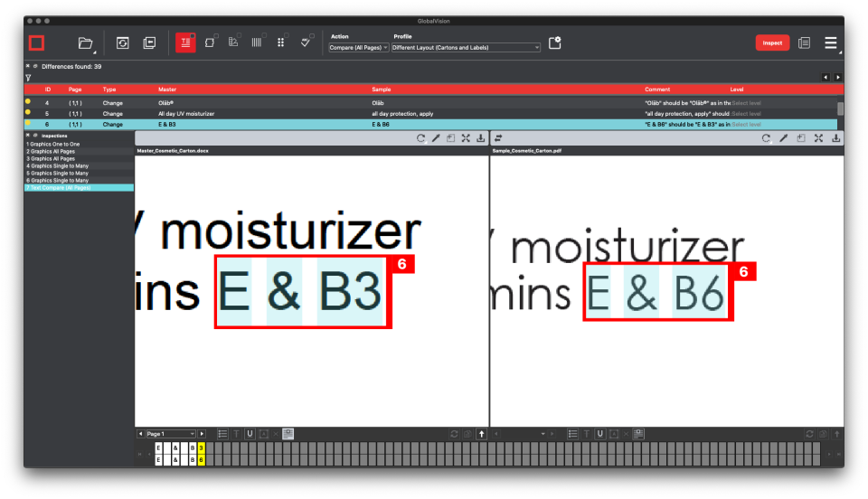This screenshot has width=868, height=499.
Task: Click difference marker 6 on Master document
Action: pyautogui.click(x=402, y=265)
